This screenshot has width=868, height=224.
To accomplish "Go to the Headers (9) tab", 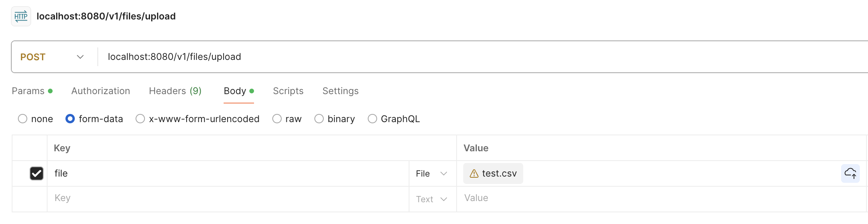I will 175,91.
